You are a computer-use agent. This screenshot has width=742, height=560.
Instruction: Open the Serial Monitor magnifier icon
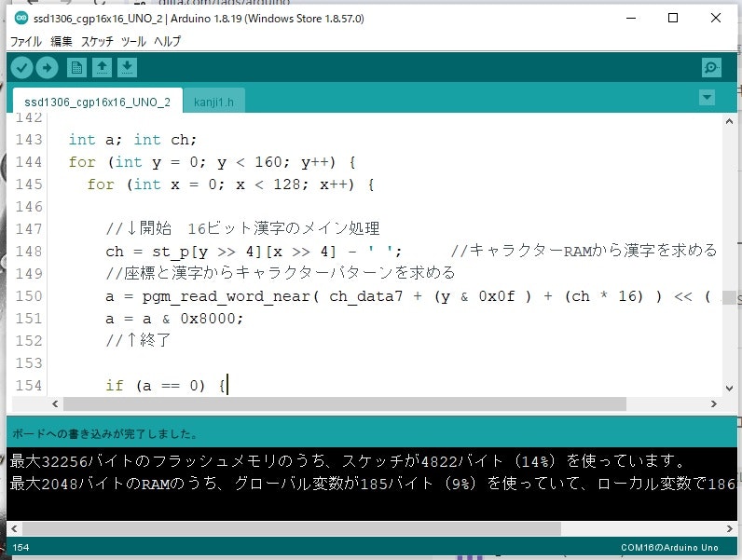pos(711,68)
